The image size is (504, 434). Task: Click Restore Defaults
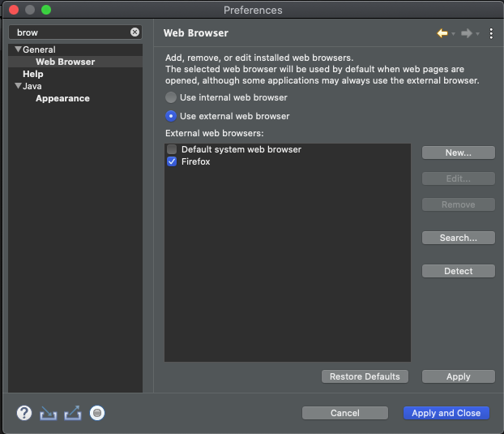coord(365,376)
